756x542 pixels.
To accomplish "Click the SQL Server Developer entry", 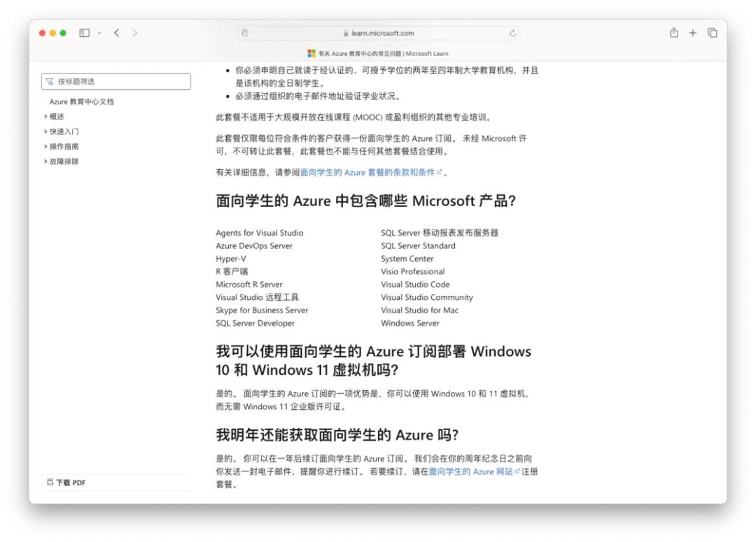I will [x=255, y=323].
